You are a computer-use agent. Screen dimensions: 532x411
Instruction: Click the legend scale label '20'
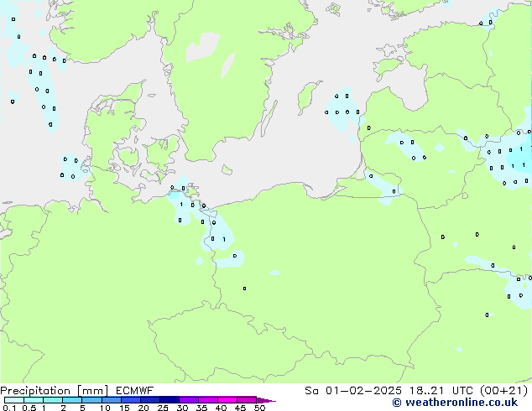143,408
